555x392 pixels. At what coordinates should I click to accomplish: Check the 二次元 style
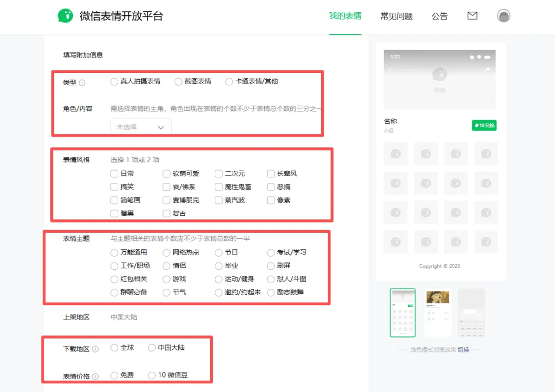218,174
